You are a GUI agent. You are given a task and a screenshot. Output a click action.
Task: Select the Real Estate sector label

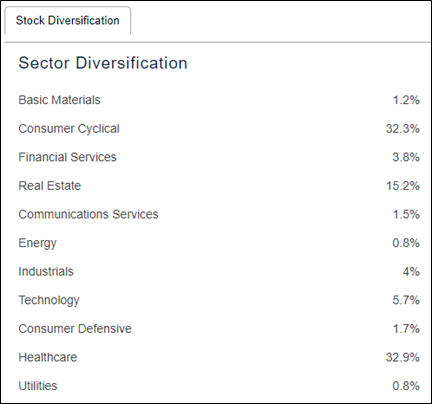click(x=50, y=186)
